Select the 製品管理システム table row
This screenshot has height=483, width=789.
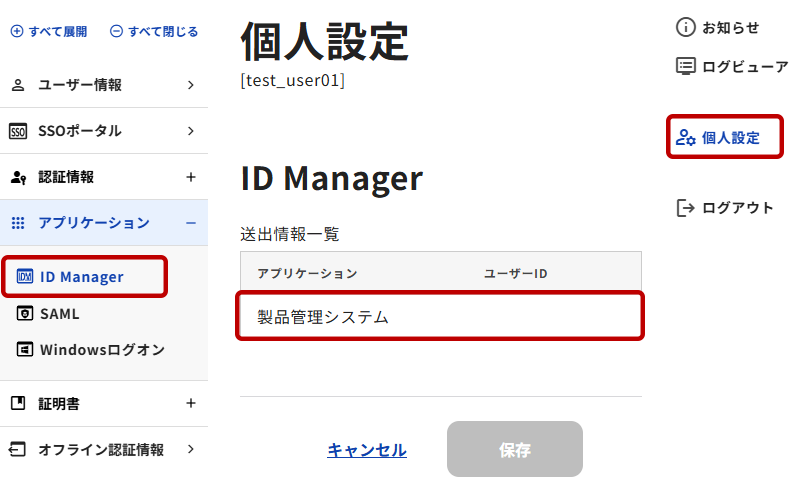tap(439, 317)
